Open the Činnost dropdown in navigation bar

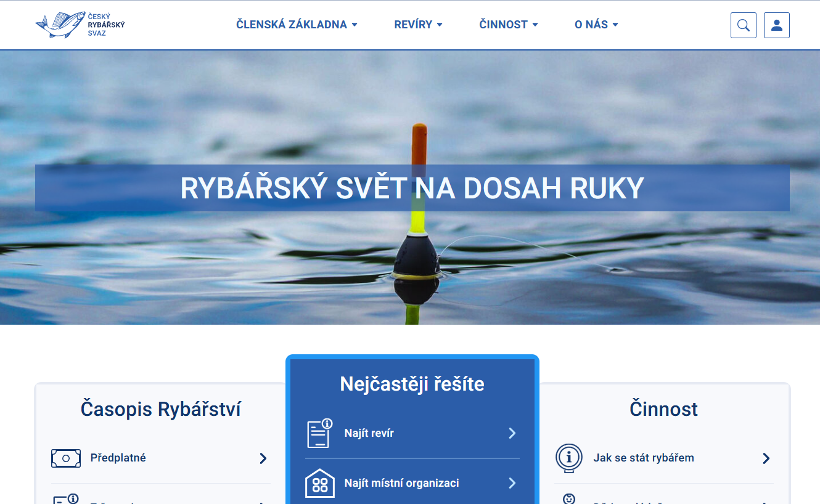point(509,25)
